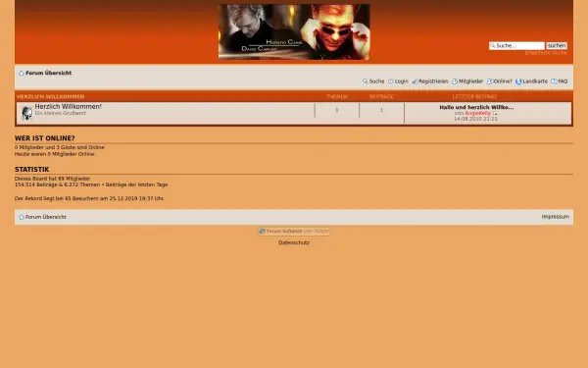The image size is (588, 368).
Task: Click the Herzlich Willkommen forum avatar icon
Action: click(x=26, y=113)
